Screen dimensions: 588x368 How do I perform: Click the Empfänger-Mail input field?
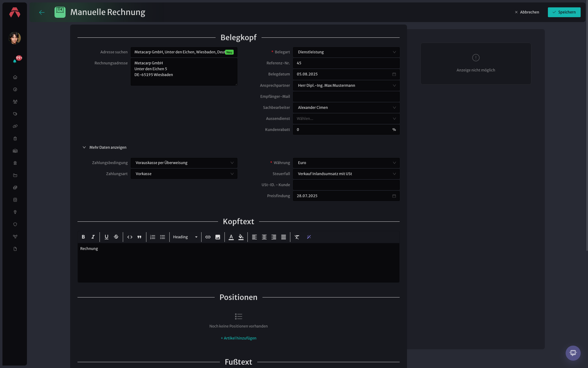[346, 97]
